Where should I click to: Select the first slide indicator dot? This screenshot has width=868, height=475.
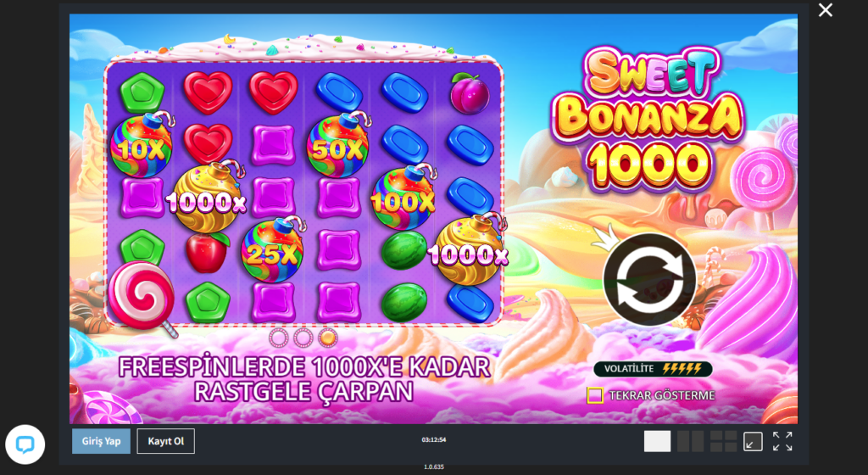point(278,337)
